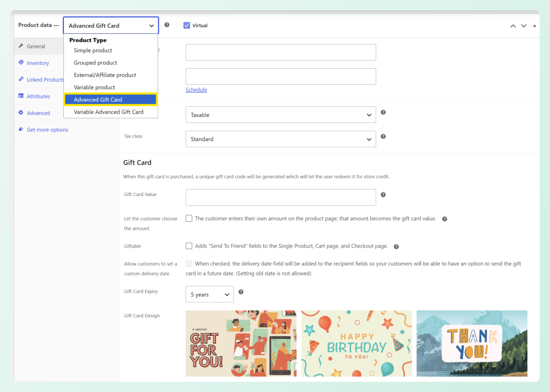Click the Attributes list icon

pyautogui.click(x=21, y=96)
